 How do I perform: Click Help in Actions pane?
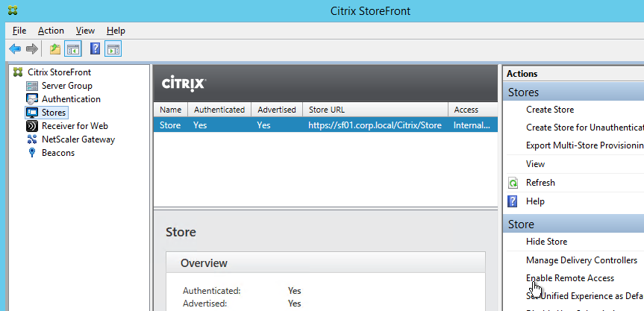click(x=535, y=201)
